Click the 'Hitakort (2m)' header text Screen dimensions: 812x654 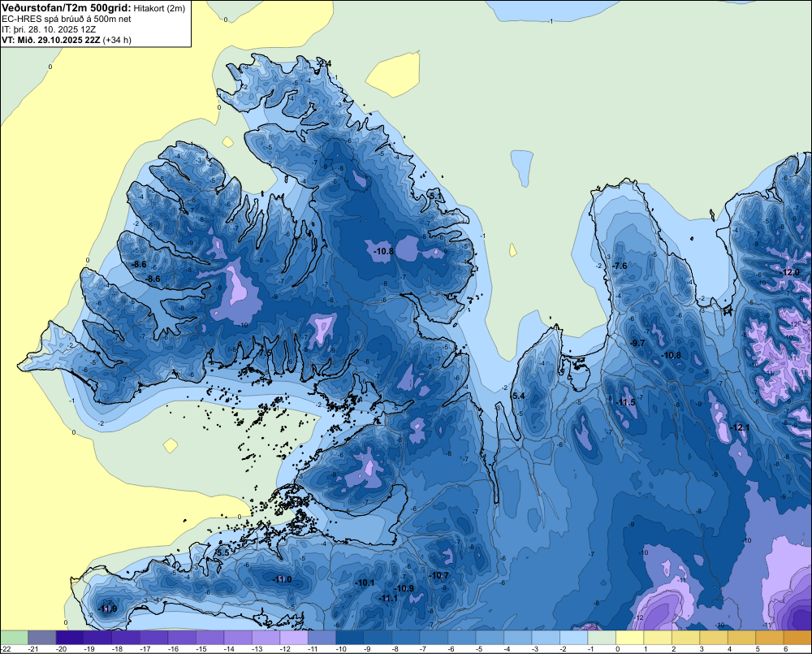[x=159, y=8]
